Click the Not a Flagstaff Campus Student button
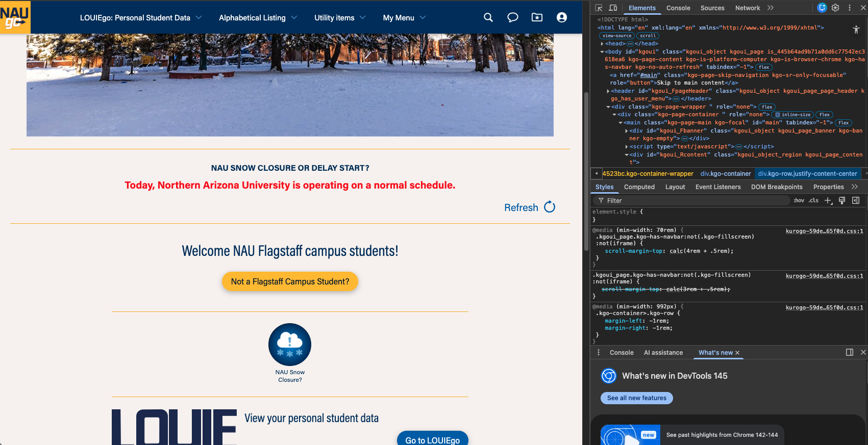This screenshot has height=445, width=868. point(290,282)
